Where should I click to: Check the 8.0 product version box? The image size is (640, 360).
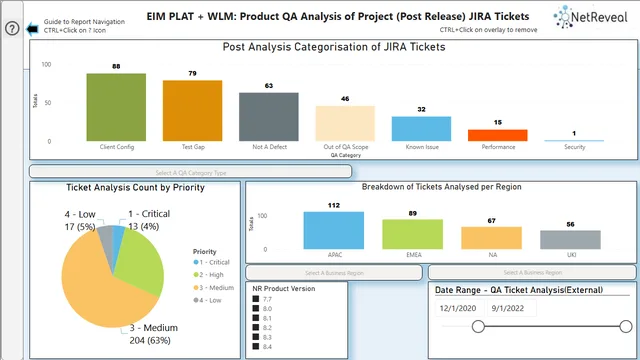tap(256, 308)
